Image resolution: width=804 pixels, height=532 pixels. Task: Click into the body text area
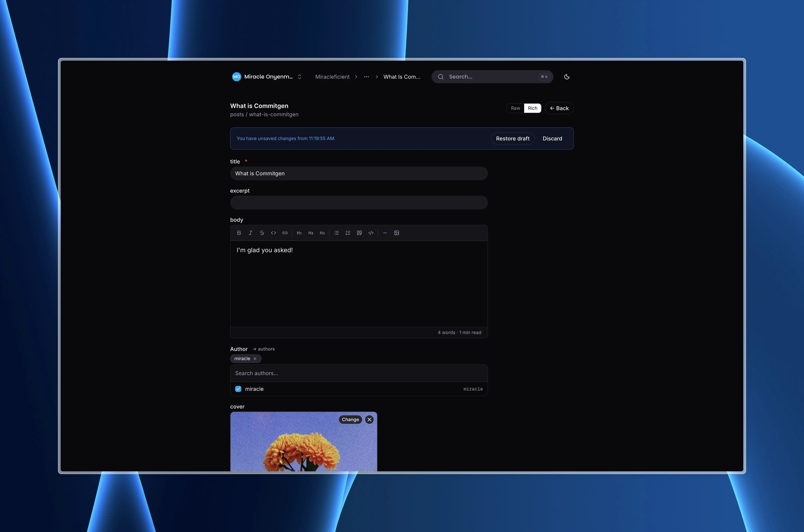point(359,284)
